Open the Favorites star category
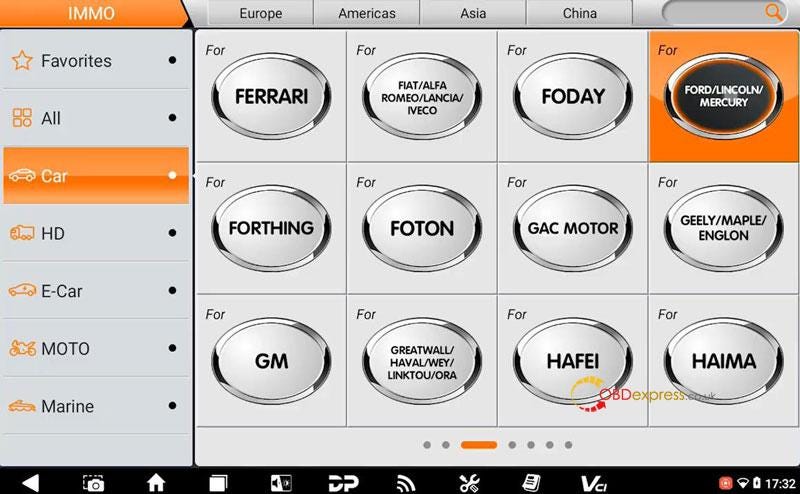This screenshot has height=494, width=800. click(22, 60)
